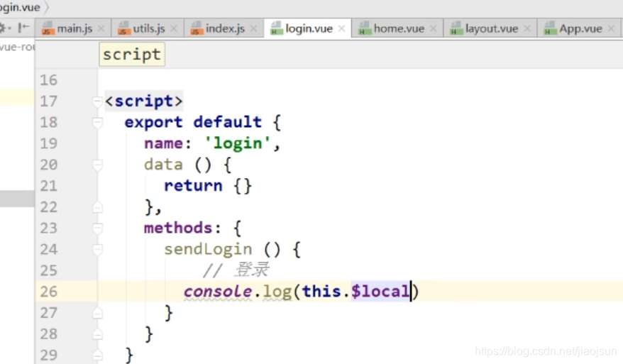623x364 pixels.
Task: Switch to the index.js tab
Action: click(225, 28)
